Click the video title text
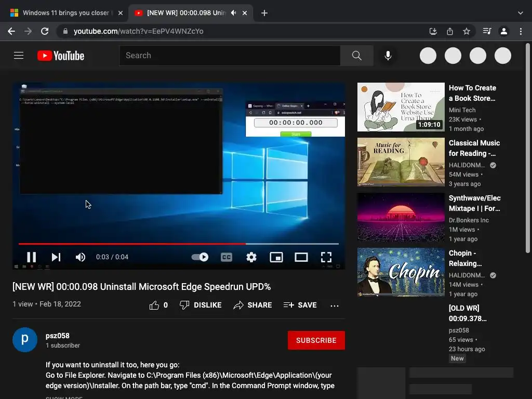The height and width of the screenshot is (399, 532). 141,287
